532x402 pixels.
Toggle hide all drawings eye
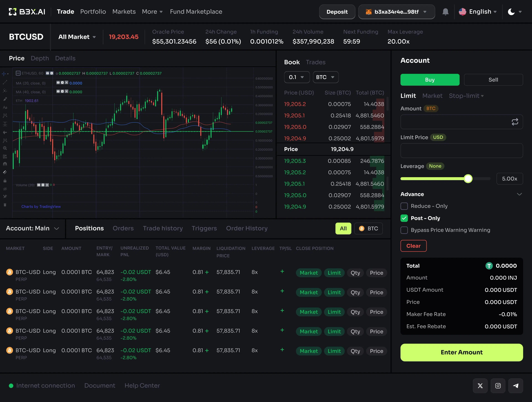pos(5,189)
